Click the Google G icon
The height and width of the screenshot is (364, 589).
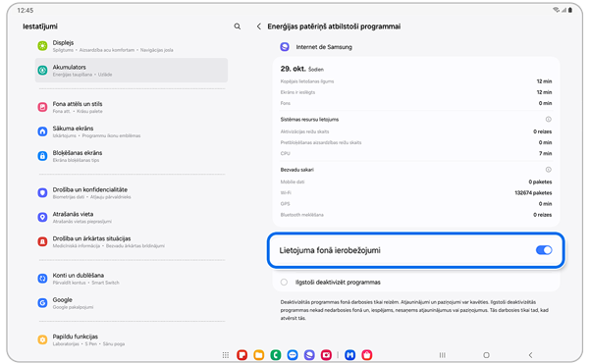(x=42, y=303)
